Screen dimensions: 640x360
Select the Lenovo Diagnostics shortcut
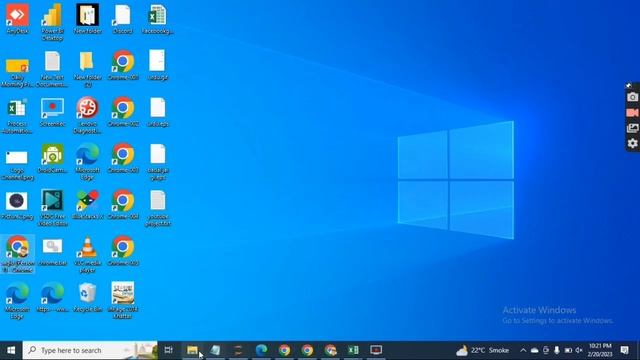[x=87, y=116]
